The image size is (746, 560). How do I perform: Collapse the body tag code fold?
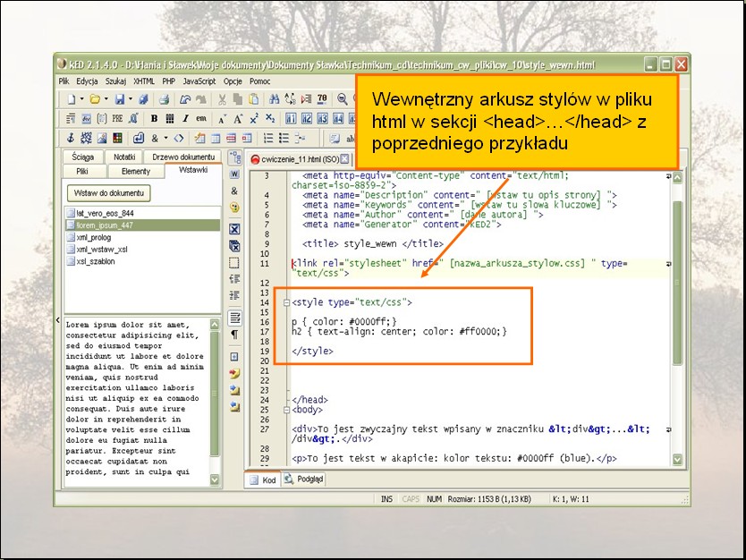click(286, 410)
